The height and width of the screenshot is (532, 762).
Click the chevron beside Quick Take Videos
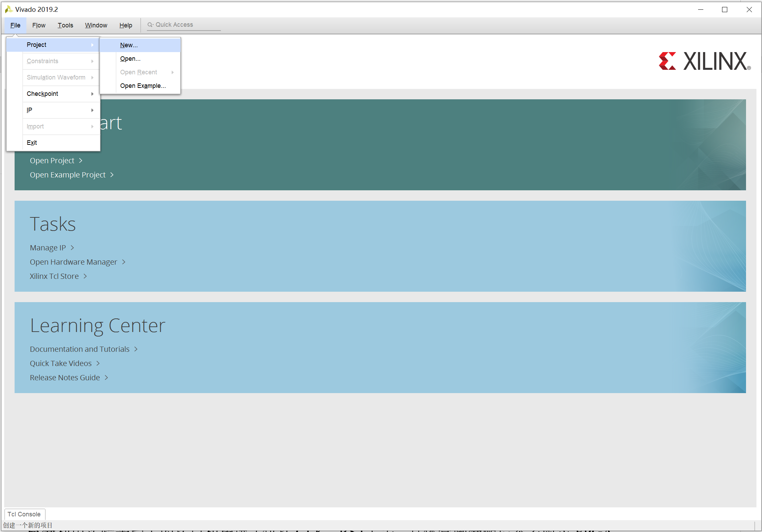tap(98, 363)
